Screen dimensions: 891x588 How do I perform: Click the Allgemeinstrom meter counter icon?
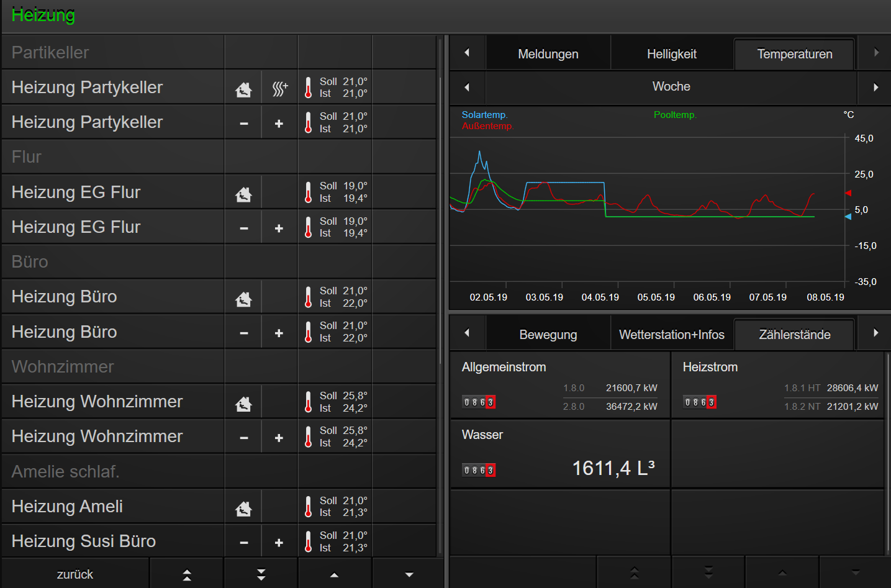pos(479,402)
